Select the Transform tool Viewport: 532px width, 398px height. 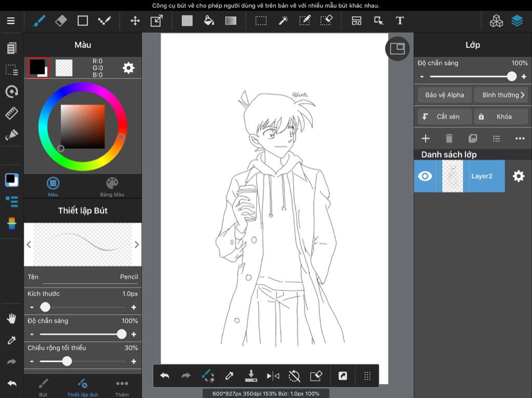click(156, 21)
